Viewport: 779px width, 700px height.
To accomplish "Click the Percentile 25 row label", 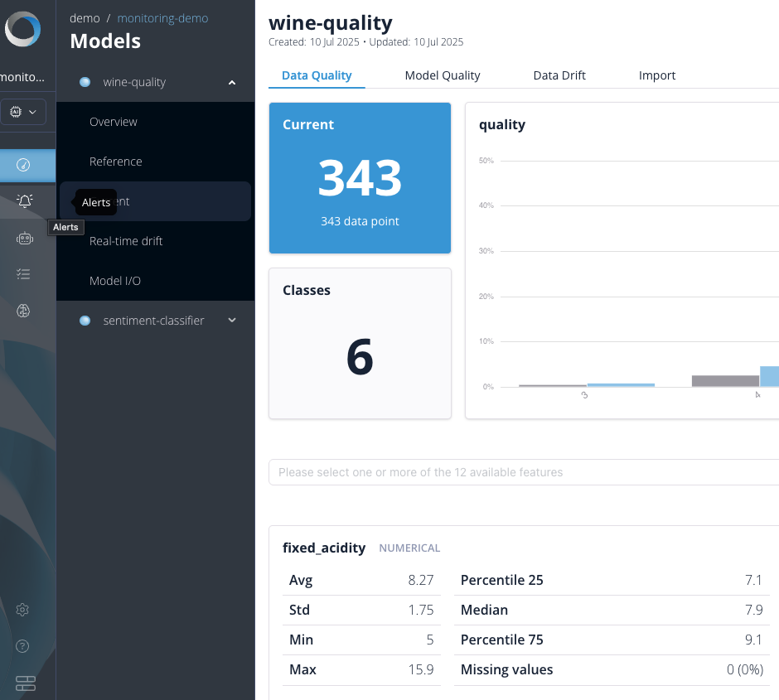I will (501, 580).
